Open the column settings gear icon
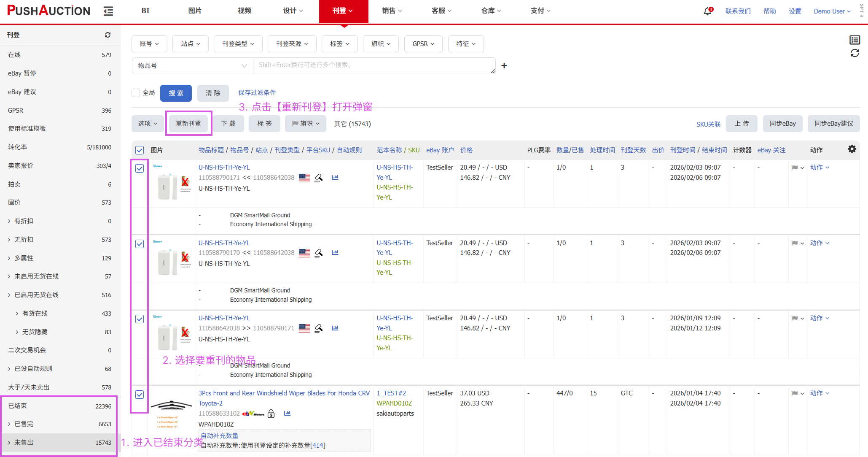The height and width of the screenshot is (457, 868). [852, 149]
